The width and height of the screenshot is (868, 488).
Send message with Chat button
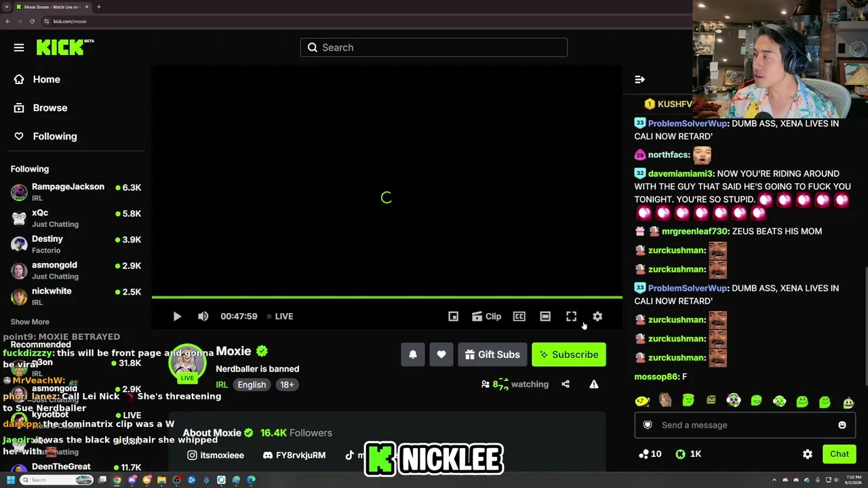coord(840,454)
